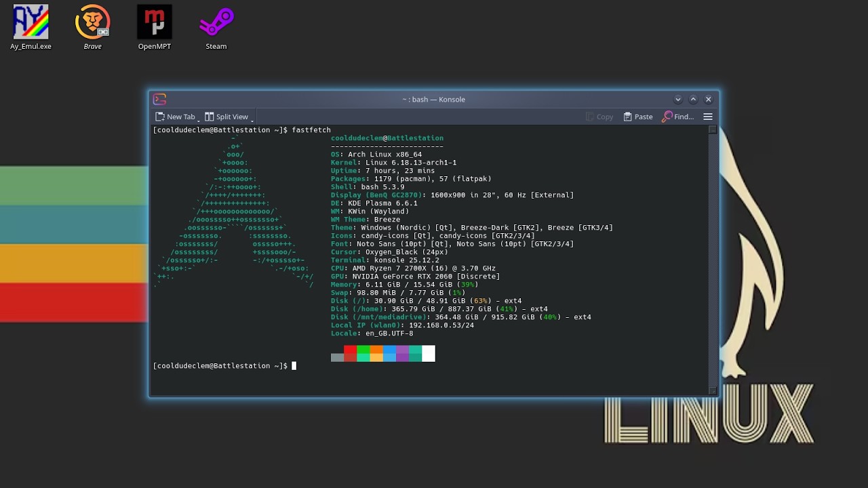Viewport: 868px width, 488px height.
Task: Click the Locale 'en_GB.UTF-8' text
Action: [x=389, y=333]
